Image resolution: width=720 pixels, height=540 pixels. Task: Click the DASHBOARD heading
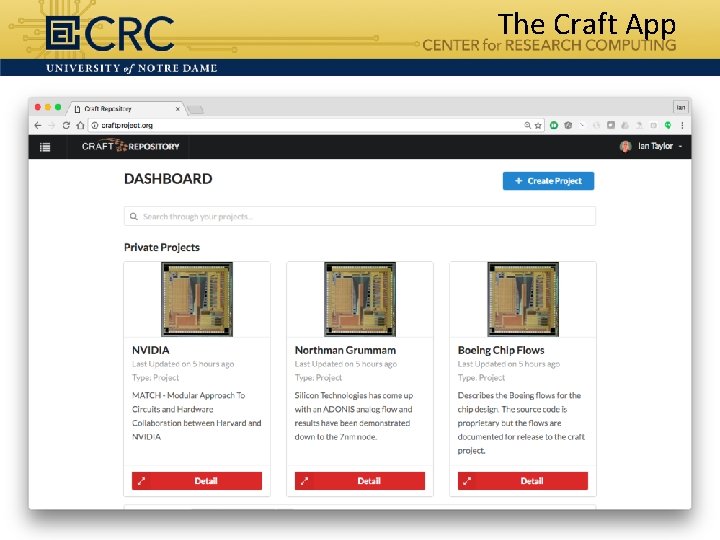click(168, 179)
